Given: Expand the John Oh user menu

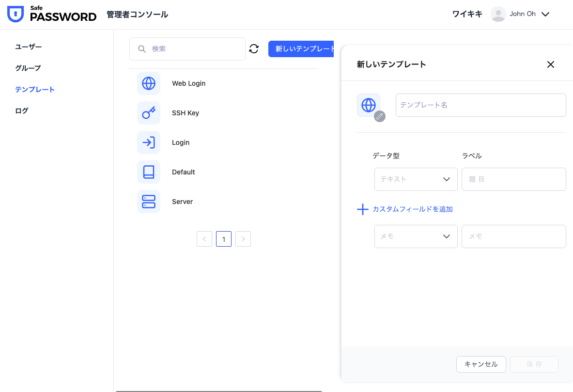Looking at the screenshot, I should pyautogui.click(x=545, y=14).
